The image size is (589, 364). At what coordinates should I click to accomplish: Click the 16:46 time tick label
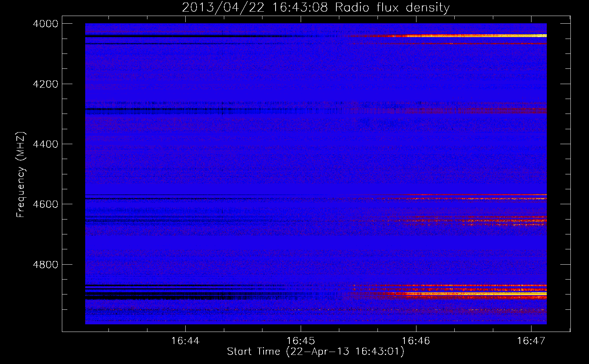(416, 341)
